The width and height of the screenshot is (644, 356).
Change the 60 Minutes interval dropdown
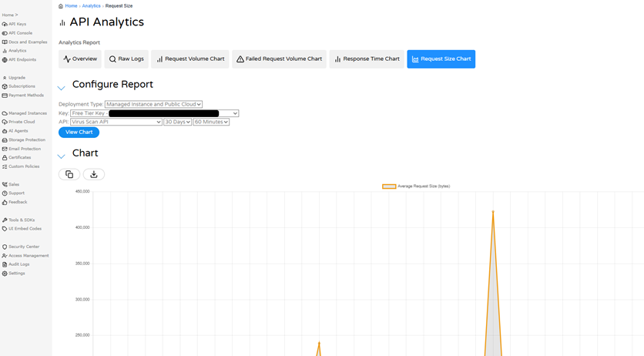211,122
